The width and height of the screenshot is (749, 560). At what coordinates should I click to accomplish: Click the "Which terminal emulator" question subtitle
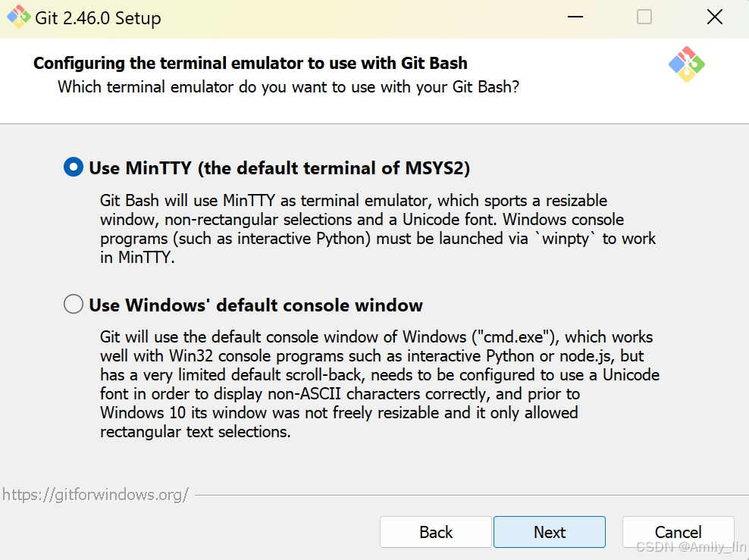coord(289,87)
